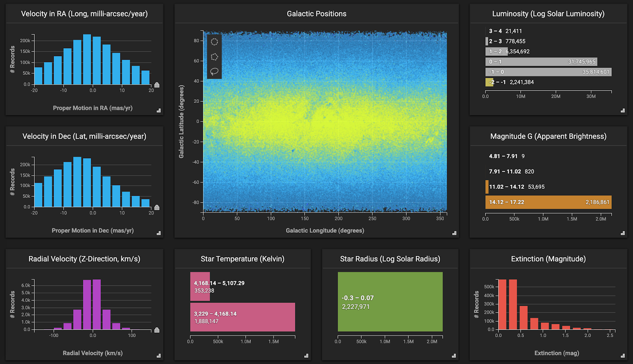Toggle axis lock on Velocity in RA histogram
This screenshot has height=364, width=633.
[x=157, y=85]
